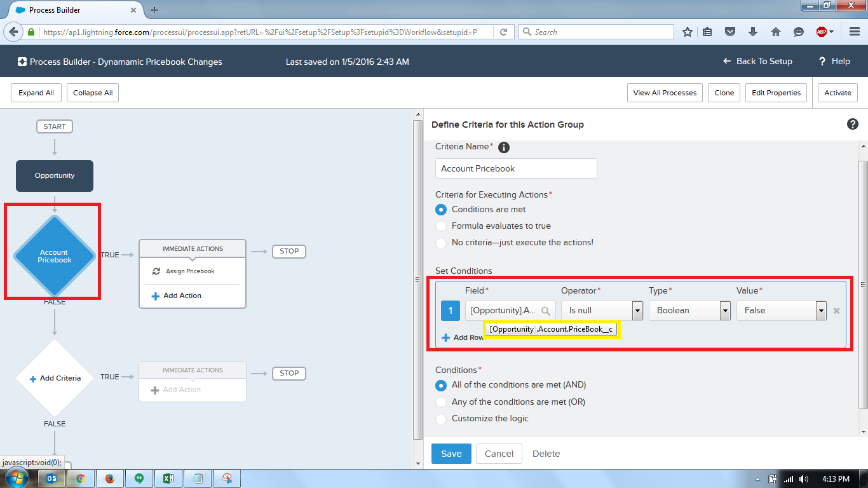Save the criteria
Image resolution: width=868 pixels, height=488 pixels.
[451, 454]
